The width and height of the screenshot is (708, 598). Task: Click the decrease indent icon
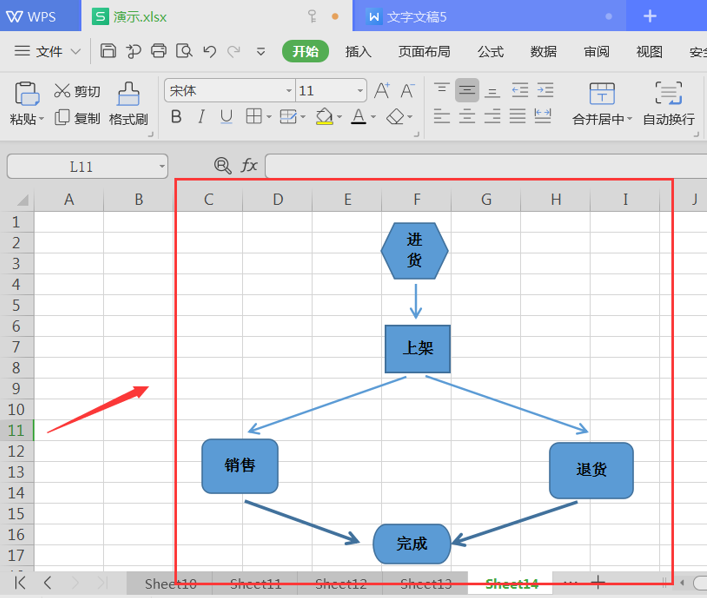tap(520, 90)
